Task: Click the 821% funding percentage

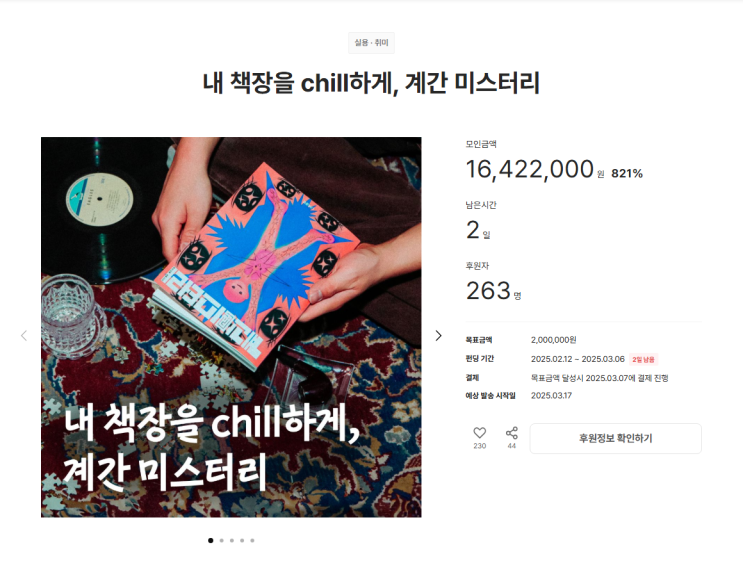Action: 627,174
